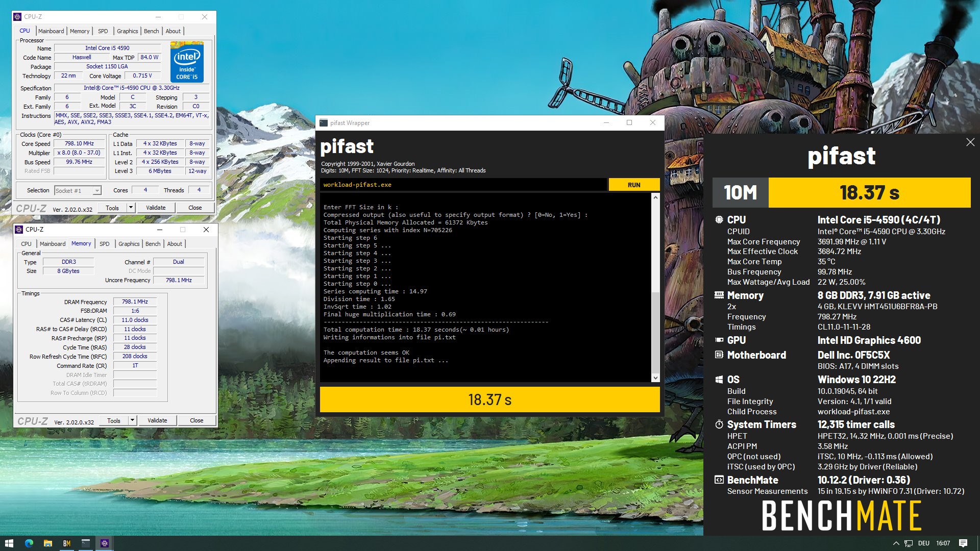The image size is (980, 551).
Task: Click the taskbar clock showing 16:07
Action: pyautogui.click(x=943, y=543)
